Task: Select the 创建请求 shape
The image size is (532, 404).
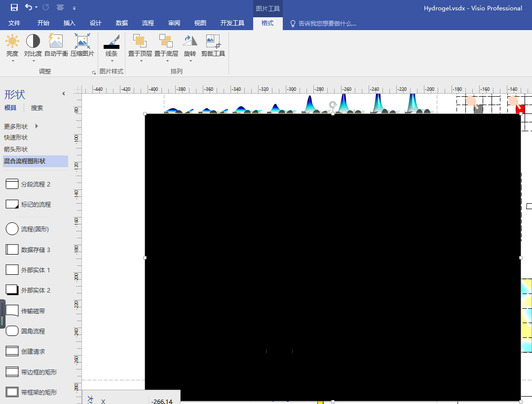Action: click(x=26, y=351)
